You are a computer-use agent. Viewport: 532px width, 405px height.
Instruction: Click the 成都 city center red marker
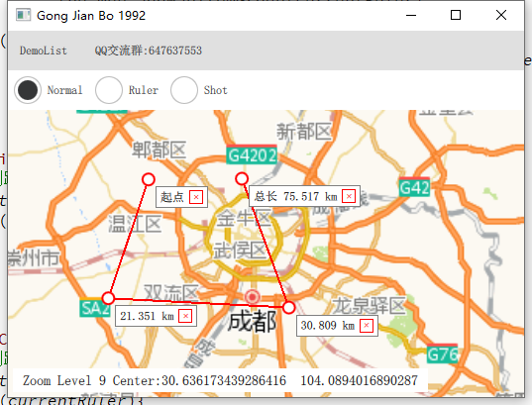pos(252,297)
